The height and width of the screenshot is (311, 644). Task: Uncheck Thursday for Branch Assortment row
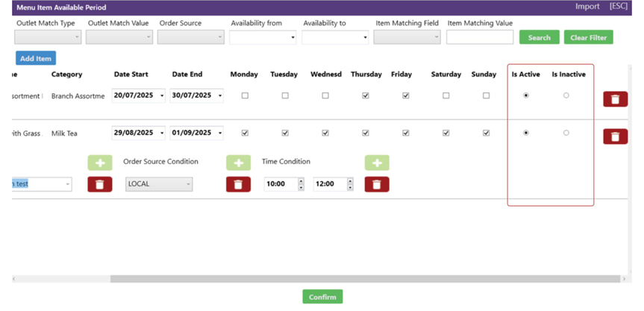coord(365,95)
